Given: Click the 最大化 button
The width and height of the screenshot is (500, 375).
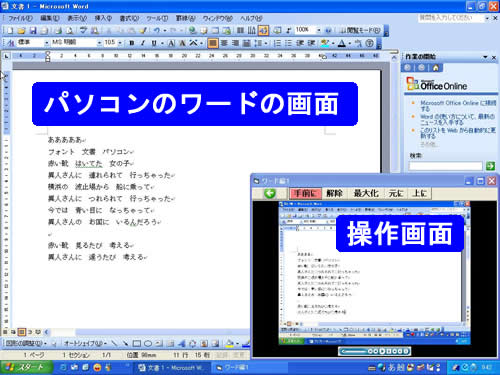Looking at the screenshot, I should pos(366,193).
